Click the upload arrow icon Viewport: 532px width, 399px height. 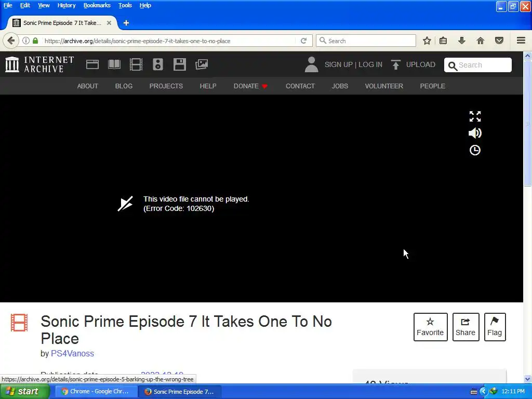click(395, 64)
